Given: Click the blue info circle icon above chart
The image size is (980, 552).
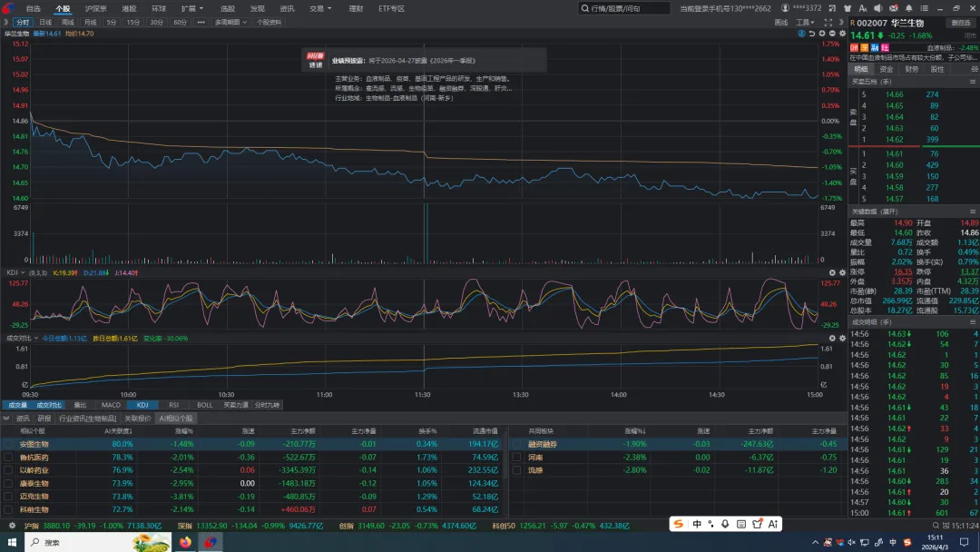Looking at the screenshot, I should coord(801,34).
